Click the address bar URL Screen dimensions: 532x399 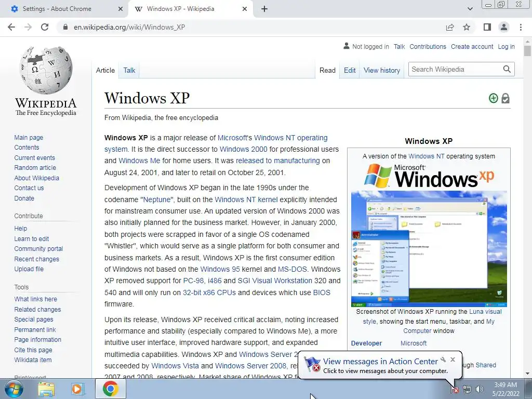(129, 27)
